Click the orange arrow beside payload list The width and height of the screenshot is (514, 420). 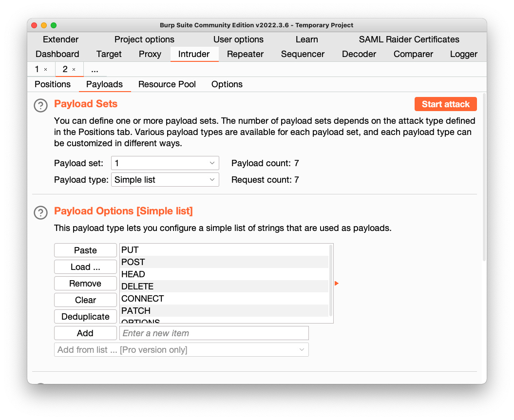pos(336,283)
